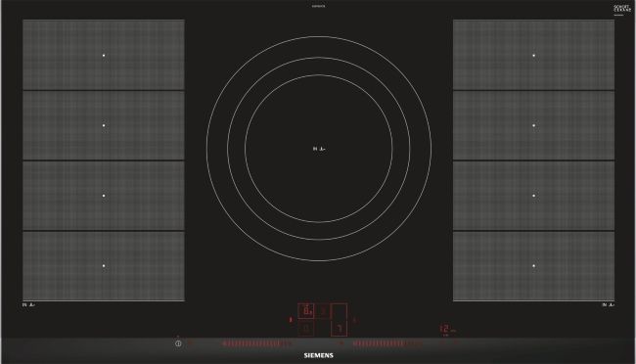636x364 pixels.
Task: Select the lower-left zone box in display
Action: click(x=306, y=329)
